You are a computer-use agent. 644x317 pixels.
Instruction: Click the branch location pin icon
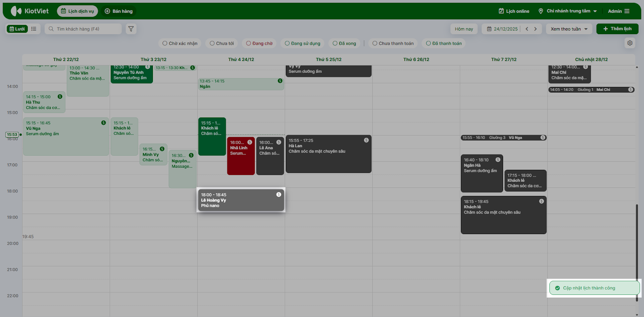(x=541, y=11)
